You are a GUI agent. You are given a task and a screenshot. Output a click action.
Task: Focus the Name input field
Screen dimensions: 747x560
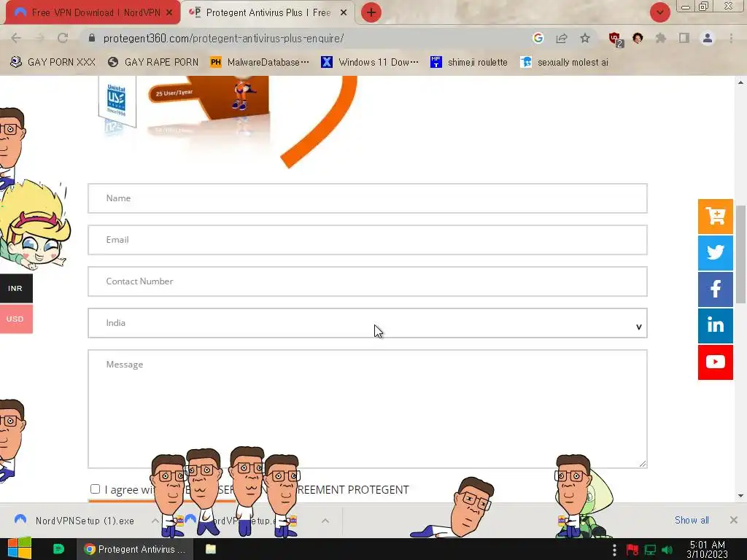point(368,198)
